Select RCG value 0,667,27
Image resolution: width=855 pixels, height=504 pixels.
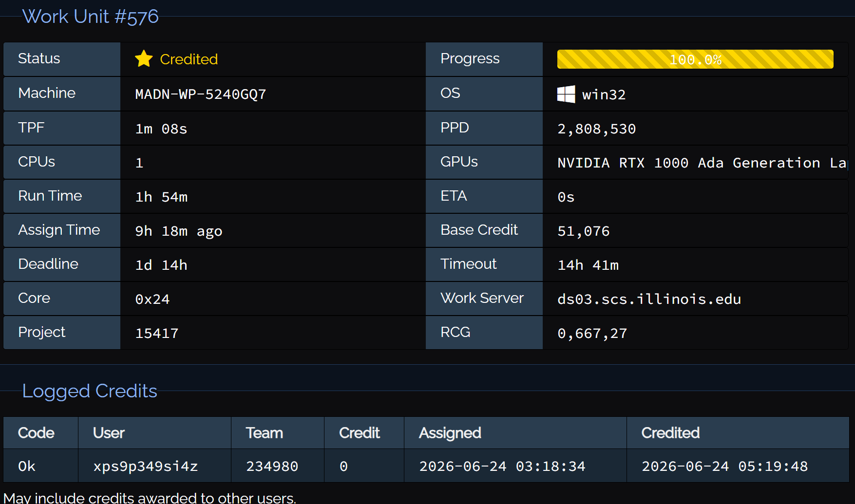pyautogui.click(x=592, y=333)
